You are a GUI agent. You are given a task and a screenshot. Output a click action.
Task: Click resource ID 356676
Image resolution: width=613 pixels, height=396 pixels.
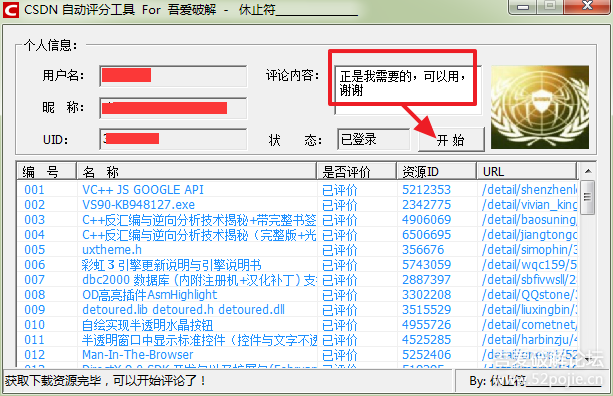(x=423, y=250)
